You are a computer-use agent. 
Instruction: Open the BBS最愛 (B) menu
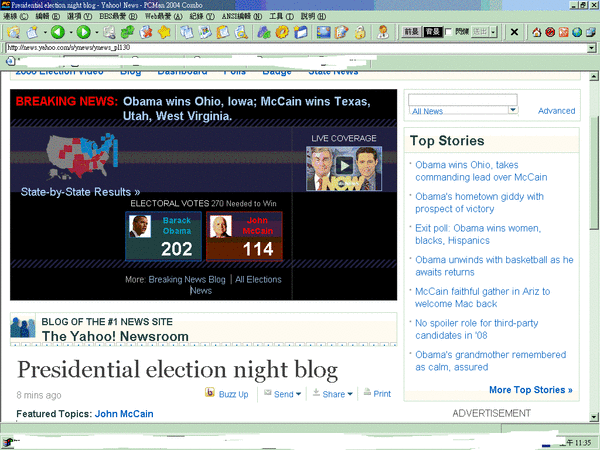(118, 16)
